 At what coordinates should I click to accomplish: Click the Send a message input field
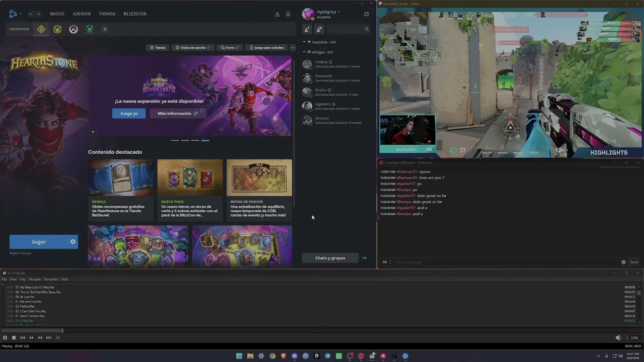click(x=506, y=262)
